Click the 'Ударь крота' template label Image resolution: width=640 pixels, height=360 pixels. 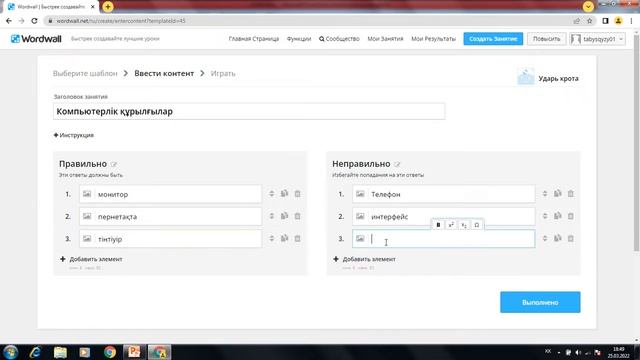(558, 78)
